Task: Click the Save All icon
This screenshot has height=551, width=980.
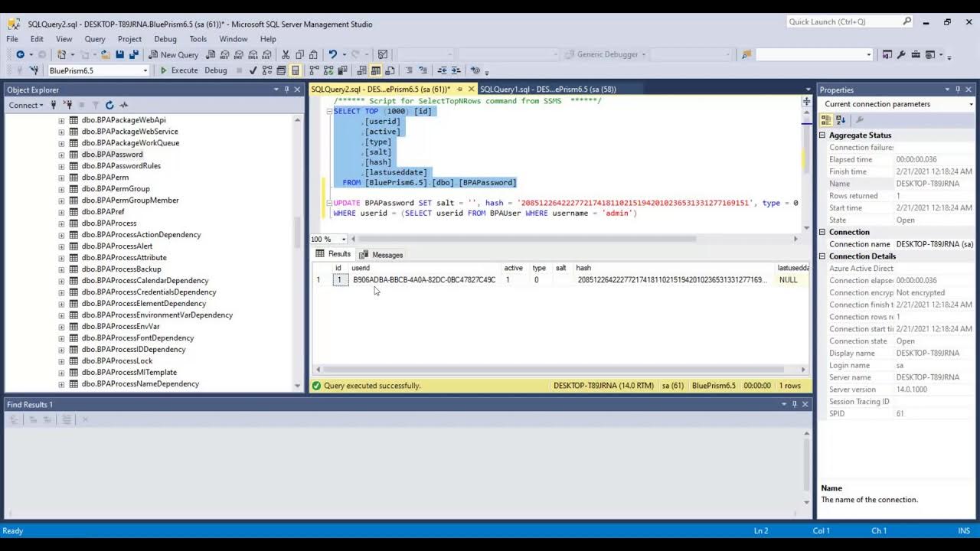Action: pos(134,54)
